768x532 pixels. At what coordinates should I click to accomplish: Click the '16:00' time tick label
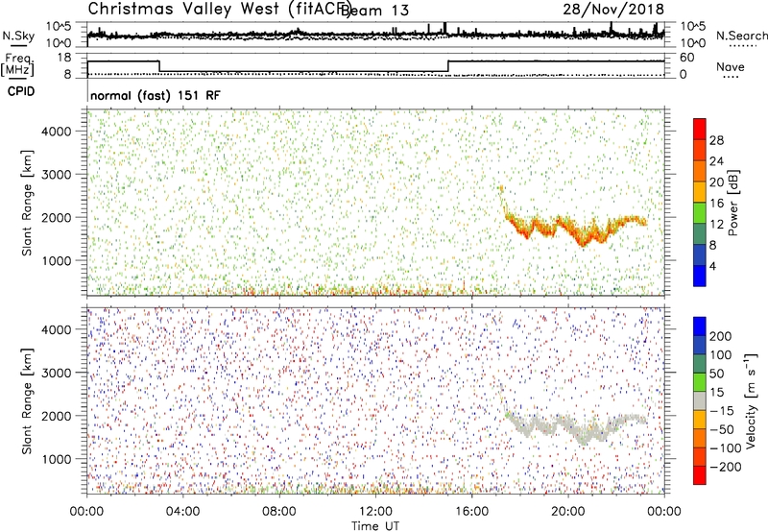pyautogui.click(x=471, y=512)
